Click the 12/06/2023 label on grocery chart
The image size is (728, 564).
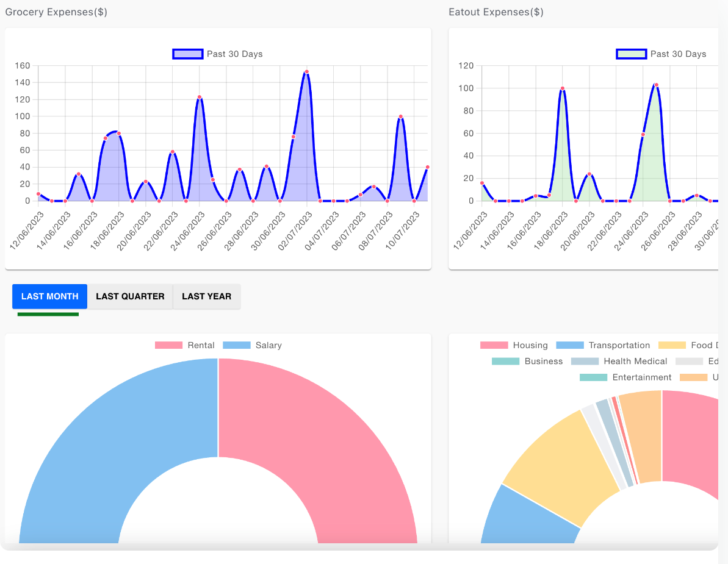tap(27, 230)
